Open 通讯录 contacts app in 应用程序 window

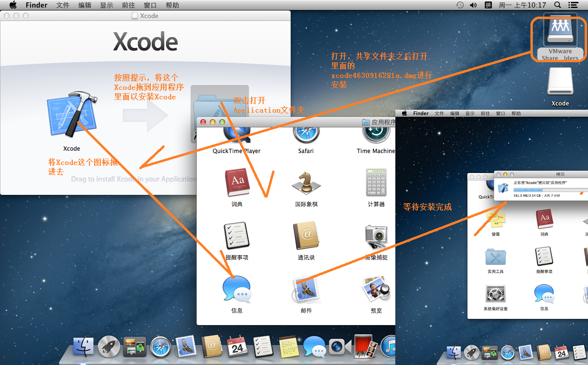coord(306,236)
